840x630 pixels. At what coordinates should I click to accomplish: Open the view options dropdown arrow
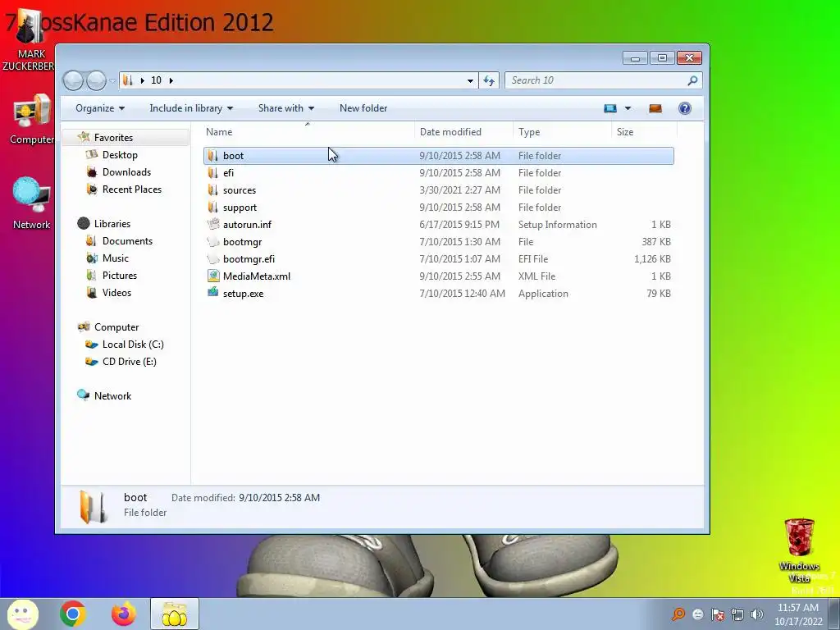(x=628, y=109)
